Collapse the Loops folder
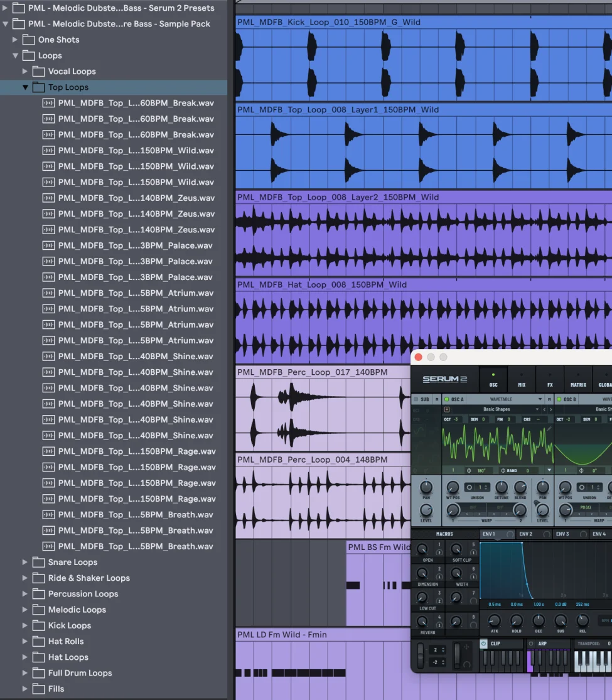The width and height of the screenshot is (612, 700). point(15,56)
